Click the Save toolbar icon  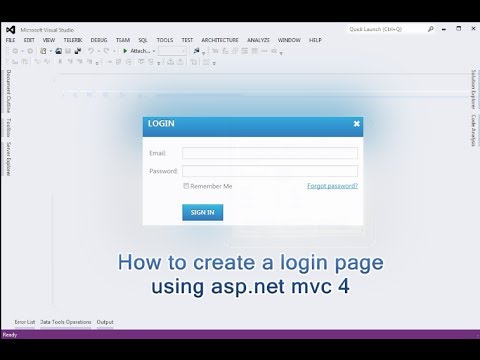68,51
